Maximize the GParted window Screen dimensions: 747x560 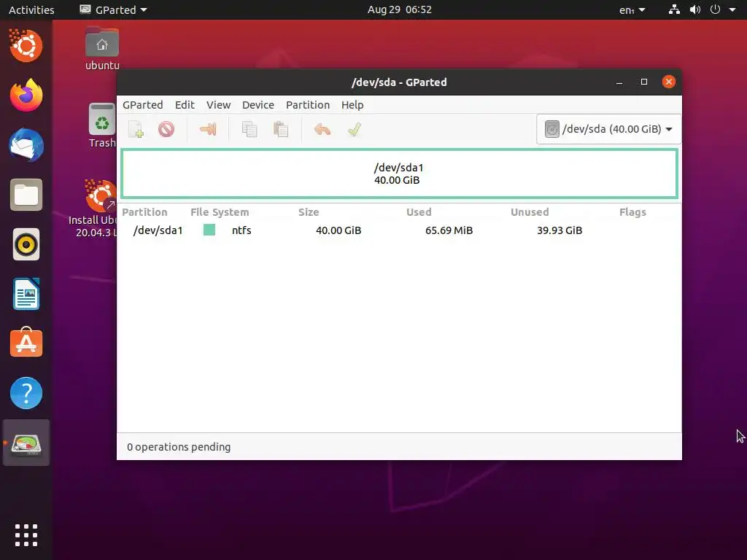pos(644,82)
